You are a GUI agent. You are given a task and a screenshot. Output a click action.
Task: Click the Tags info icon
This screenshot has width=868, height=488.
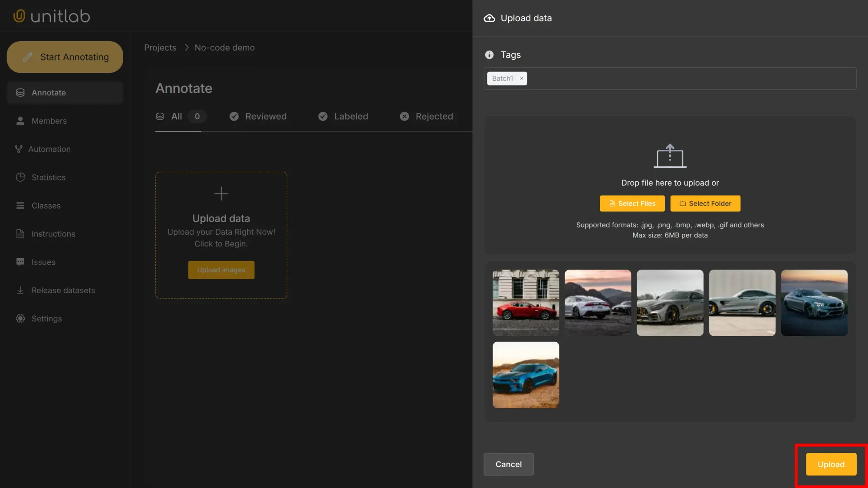[489, 55]
